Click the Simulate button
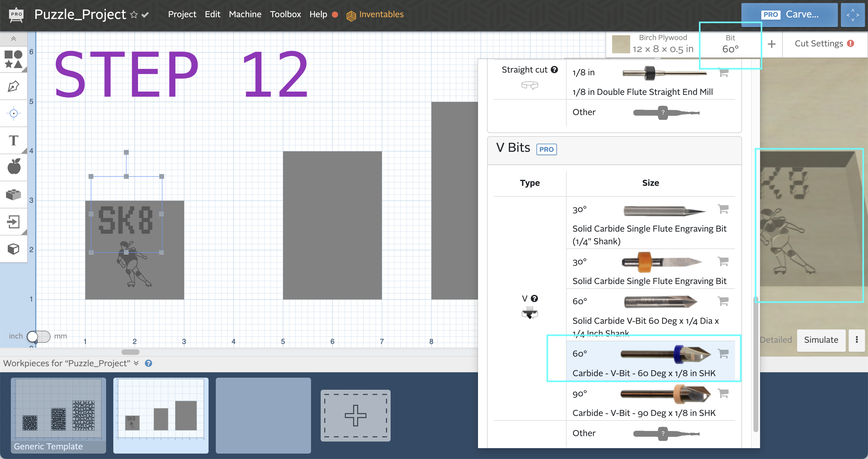Image resolution: width=868 pixels, height=459 pixels. (821, 340)
